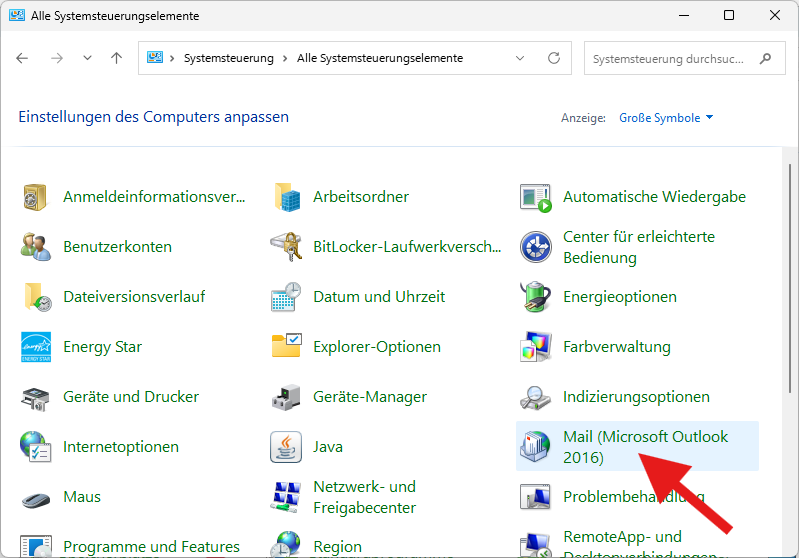This screenshot has width=799, height=558.
Task: Open the Anmeldeinformationsverwaltung safe icon
Action: pyautogui.click(x=37, y=197)
